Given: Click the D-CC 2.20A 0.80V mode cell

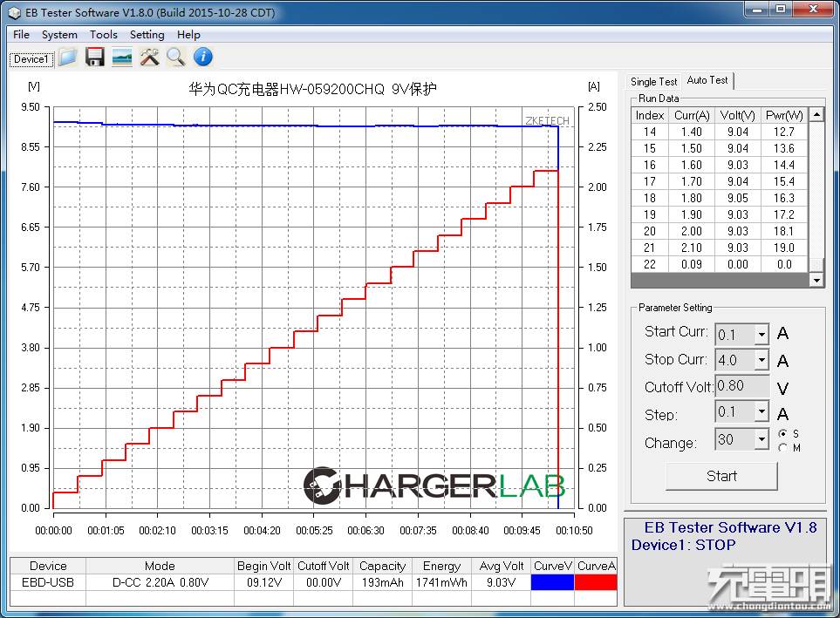Looking at the screenshot, I should pyautogui.click(x=160, y=582).
